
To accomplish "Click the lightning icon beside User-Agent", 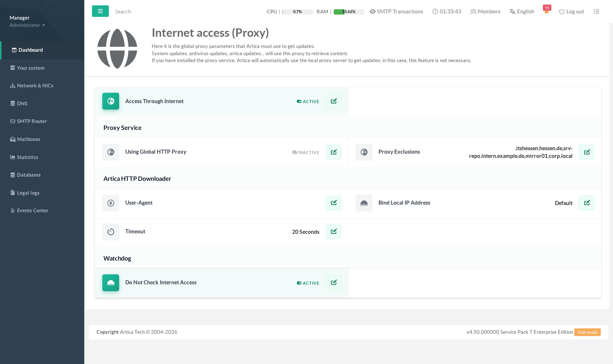I will 111,203.
